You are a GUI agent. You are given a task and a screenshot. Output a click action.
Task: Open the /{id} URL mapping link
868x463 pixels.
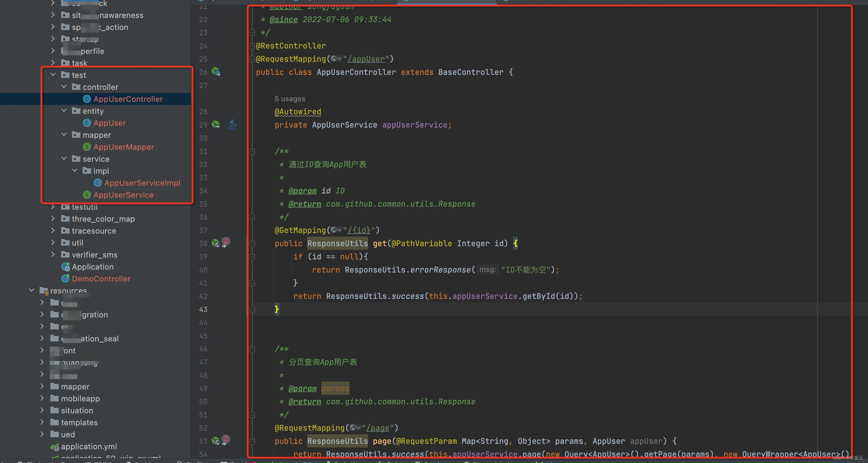click(x=359, y=230)
